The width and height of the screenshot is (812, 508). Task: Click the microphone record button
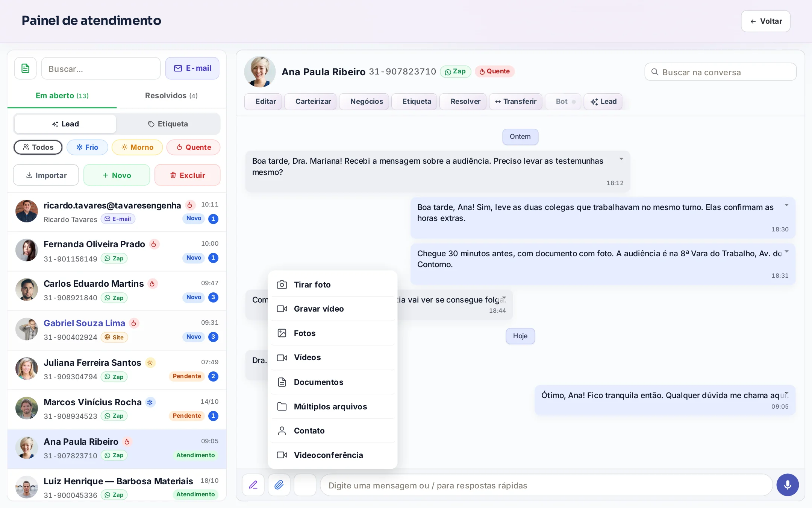(788, 485)
